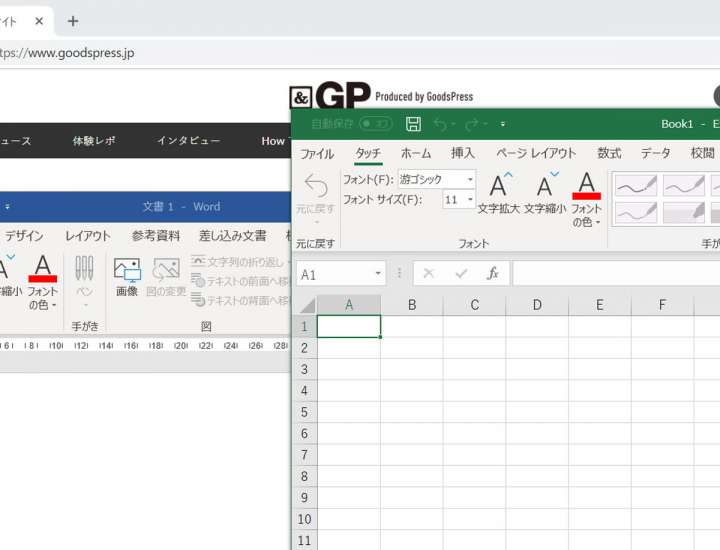
Task: Click into the Excel formula bar
Action: tap(616, 274)
